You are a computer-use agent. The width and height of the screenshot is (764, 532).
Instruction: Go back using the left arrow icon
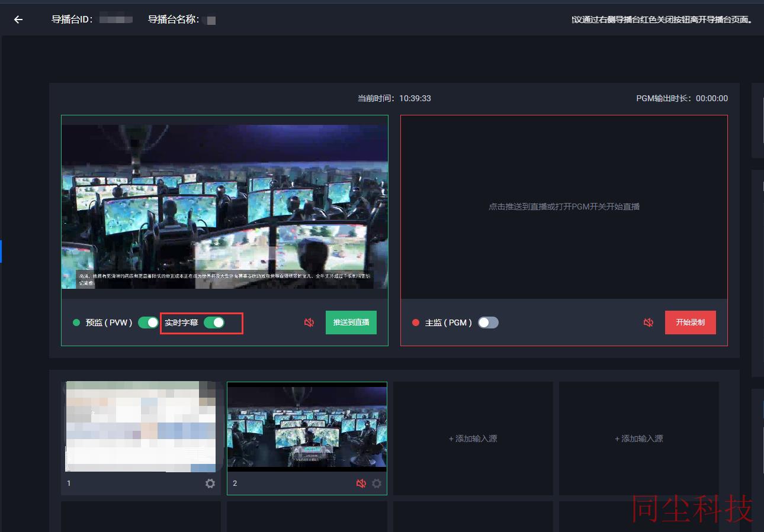point(18,20)
